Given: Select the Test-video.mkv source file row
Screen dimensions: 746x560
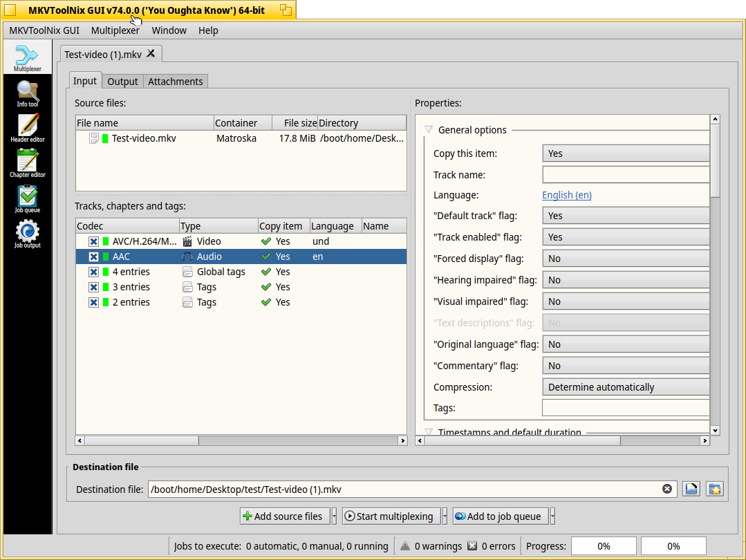Looking at the screenshot, I should pyautogui.click(x=241, y=138).
